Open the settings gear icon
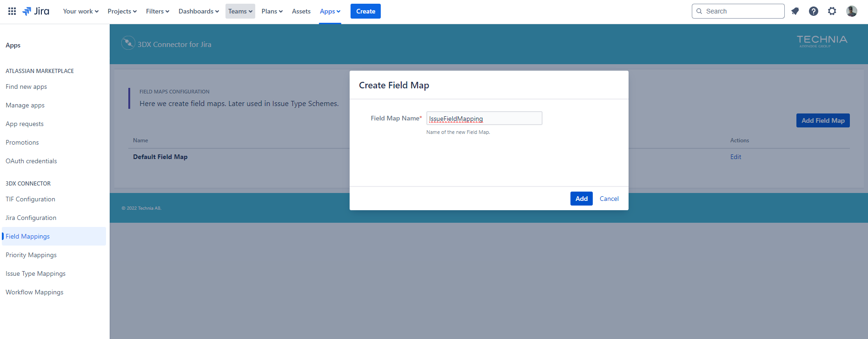The height and width of the screenshot is (339, 868). 832,11
